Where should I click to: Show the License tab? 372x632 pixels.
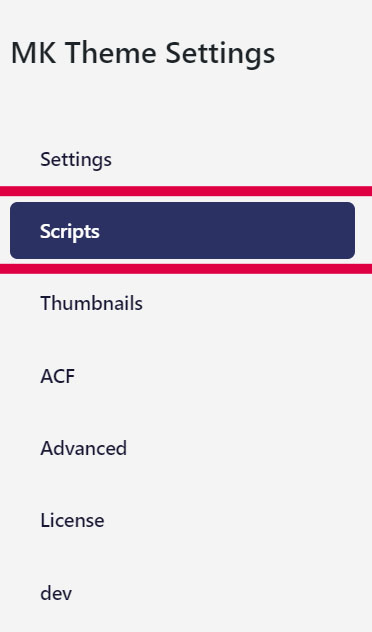tap(182, 520)
